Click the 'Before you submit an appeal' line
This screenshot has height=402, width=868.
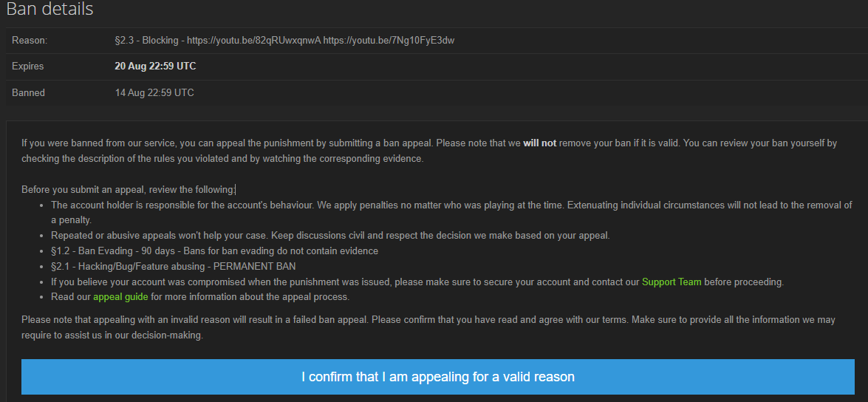click(129, 189)
